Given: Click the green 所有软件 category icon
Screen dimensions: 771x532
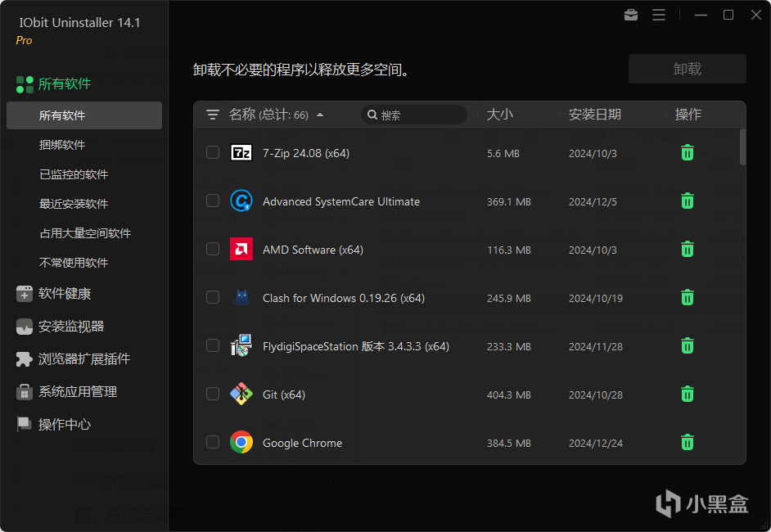Looking at the screenshot, I should click(x=25, y=84).
